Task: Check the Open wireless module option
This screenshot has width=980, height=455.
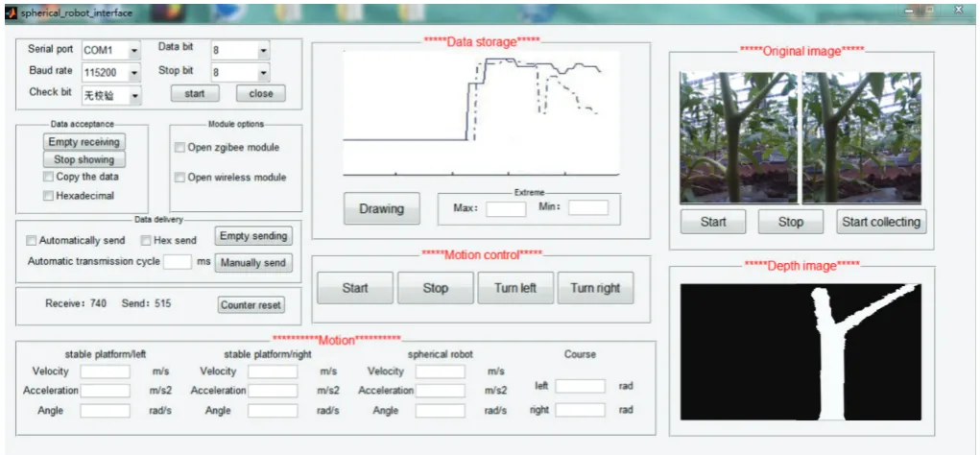Action: point(180,178)
